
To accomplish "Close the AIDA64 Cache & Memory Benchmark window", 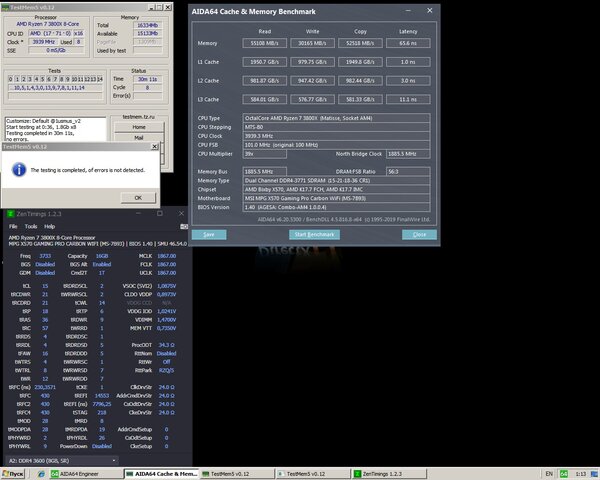I will [x=429, y=11].
